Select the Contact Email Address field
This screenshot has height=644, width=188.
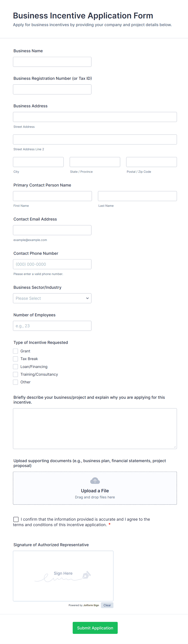52,230
